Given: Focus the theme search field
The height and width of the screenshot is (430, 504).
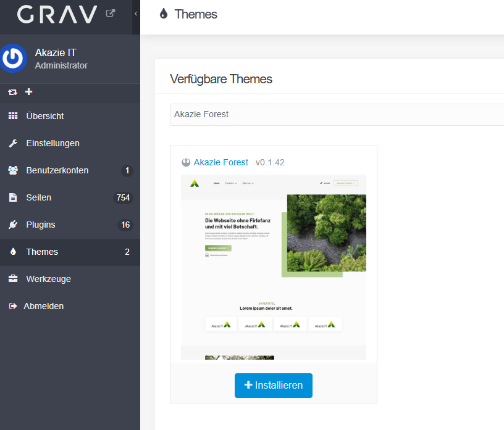Looking at the screenshot, I should pyautogui.click(x=337, y=114).
